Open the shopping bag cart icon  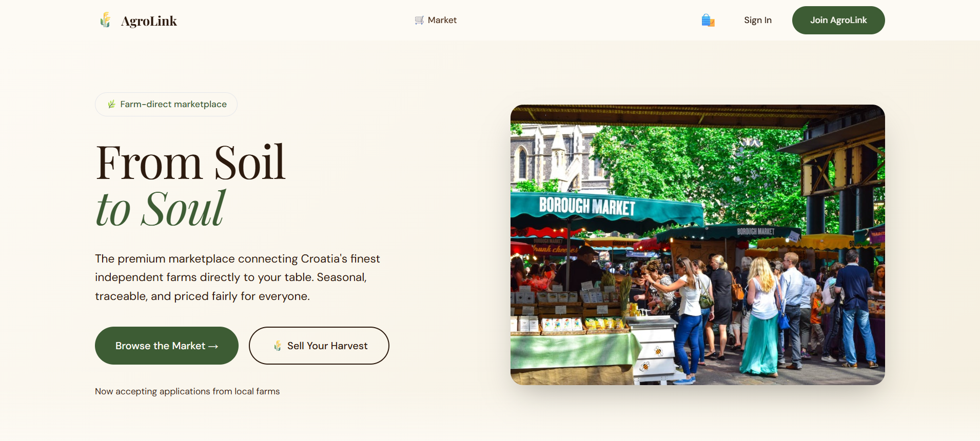coord(708,20)
